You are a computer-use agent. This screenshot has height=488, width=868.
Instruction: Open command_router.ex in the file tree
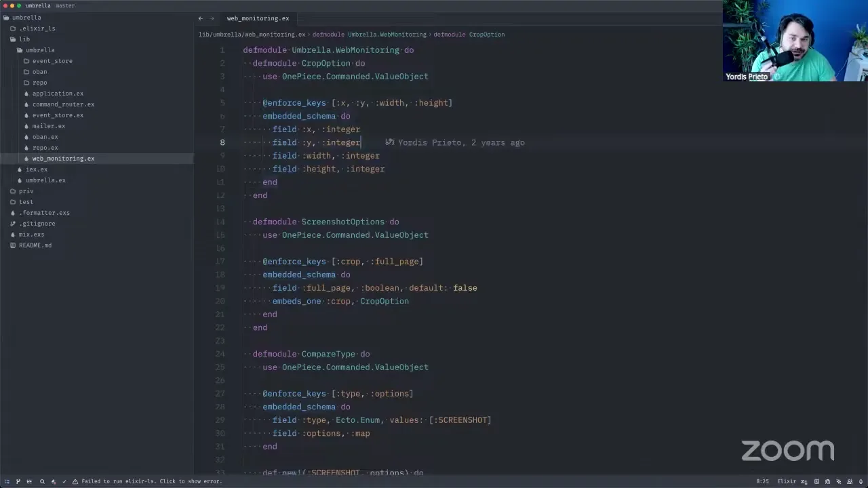(63, 104)
